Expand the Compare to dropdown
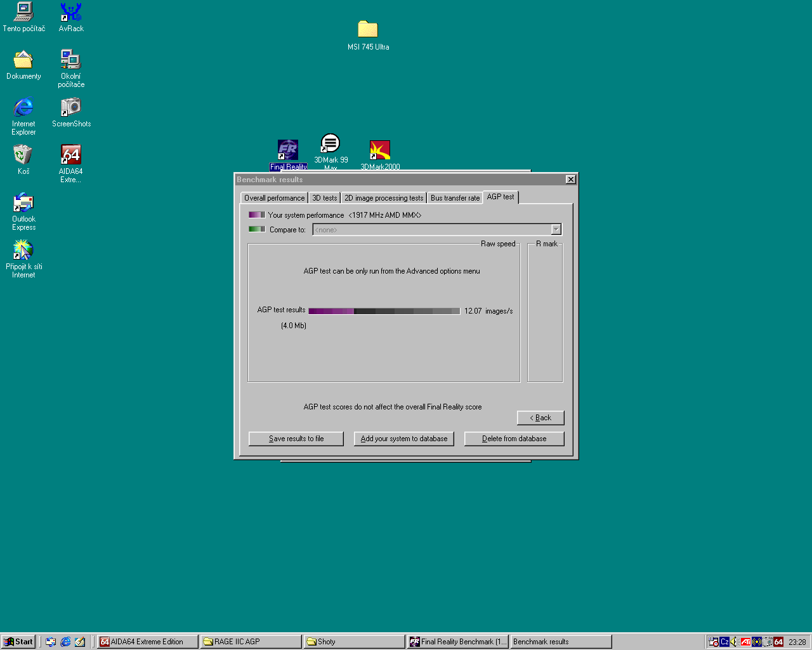Viewport: 812px width, 650px height. 556,230
